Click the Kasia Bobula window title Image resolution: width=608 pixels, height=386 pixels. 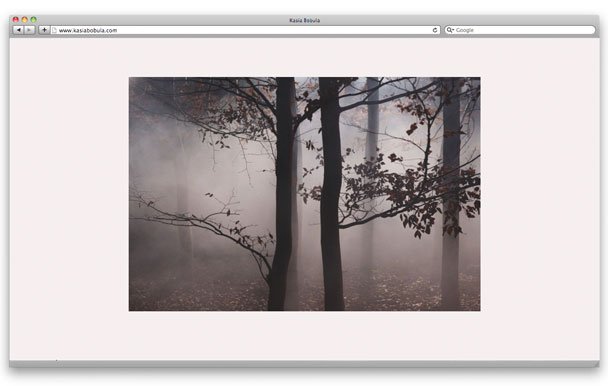[304, 20]
